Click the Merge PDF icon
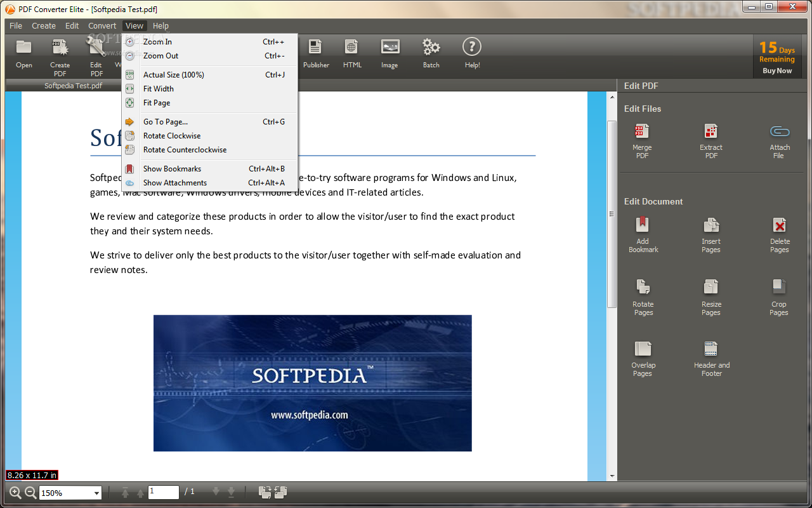Viewport: 812px width, 508px height. [x=642, y=131]
